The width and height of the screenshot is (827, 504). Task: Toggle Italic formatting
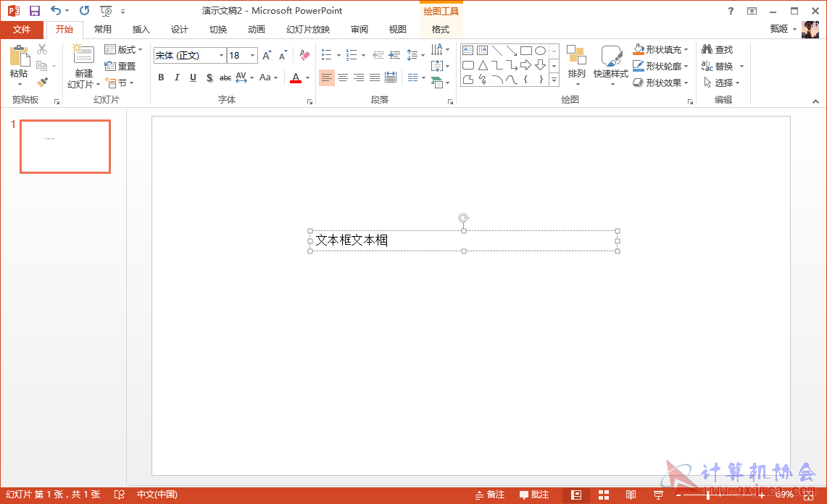(x=177, y=77)
